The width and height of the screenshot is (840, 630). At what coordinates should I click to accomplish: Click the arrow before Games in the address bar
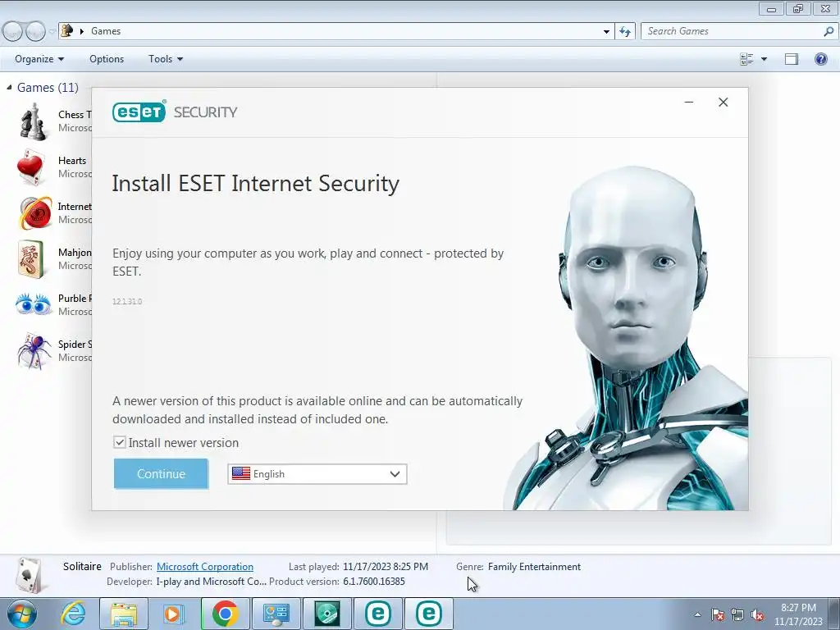tap(82, 31)
